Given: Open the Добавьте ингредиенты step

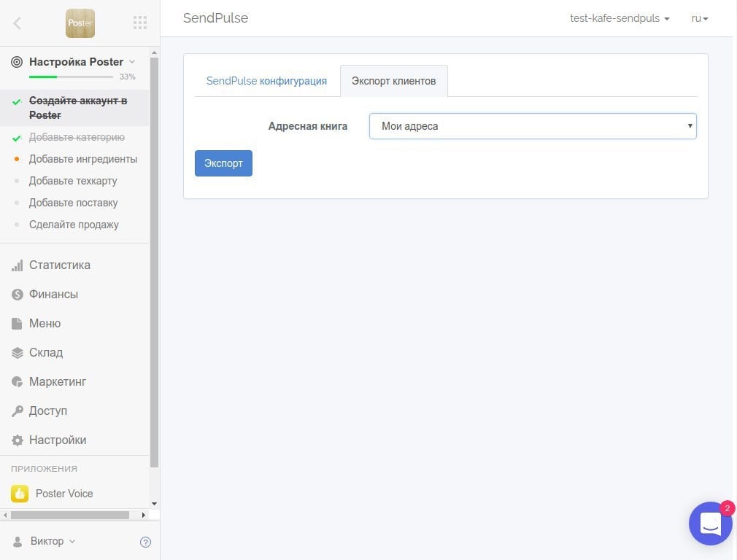Looking at the screenshot, I should point(83,159).
